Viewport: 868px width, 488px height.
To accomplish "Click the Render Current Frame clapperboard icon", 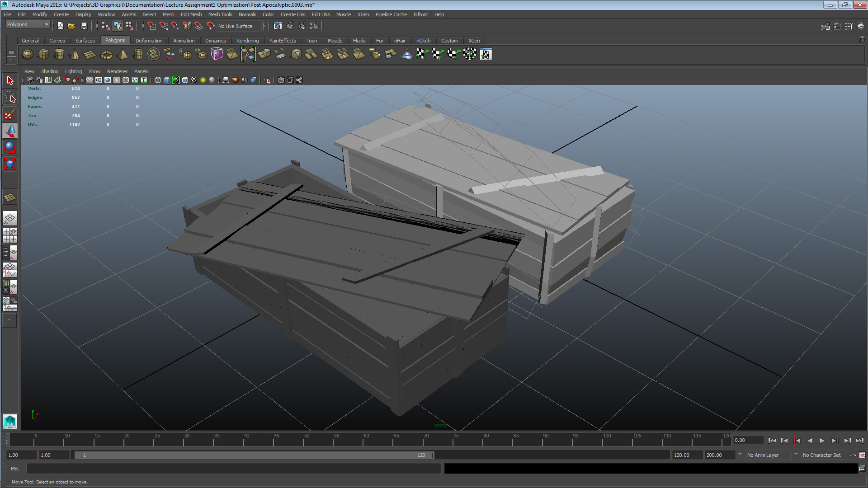I will (x=290, y=26).
